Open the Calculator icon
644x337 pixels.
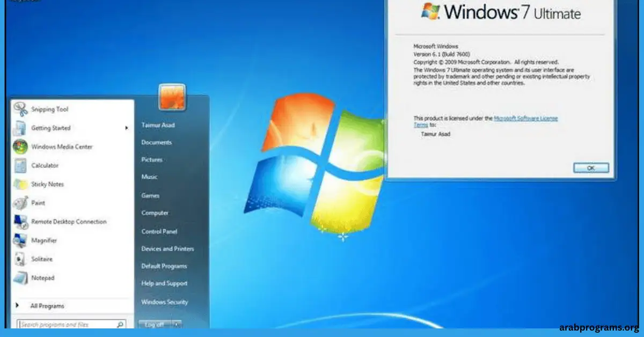pos(20,165)
